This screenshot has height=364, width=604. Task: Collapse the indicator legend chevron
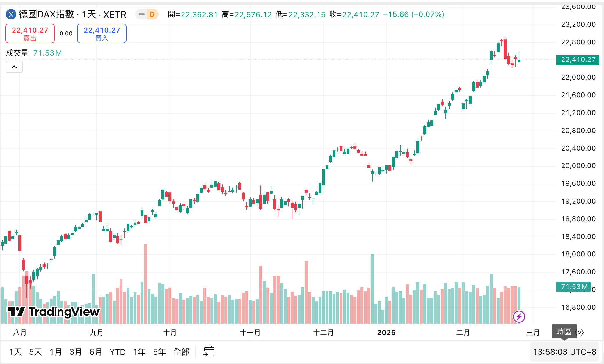[14, 67]
